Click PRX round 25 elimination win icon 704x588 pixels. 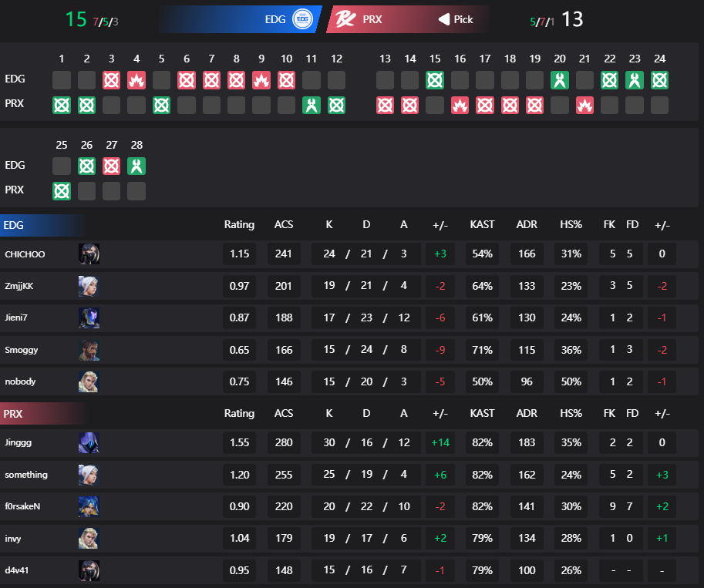(62, 191)
